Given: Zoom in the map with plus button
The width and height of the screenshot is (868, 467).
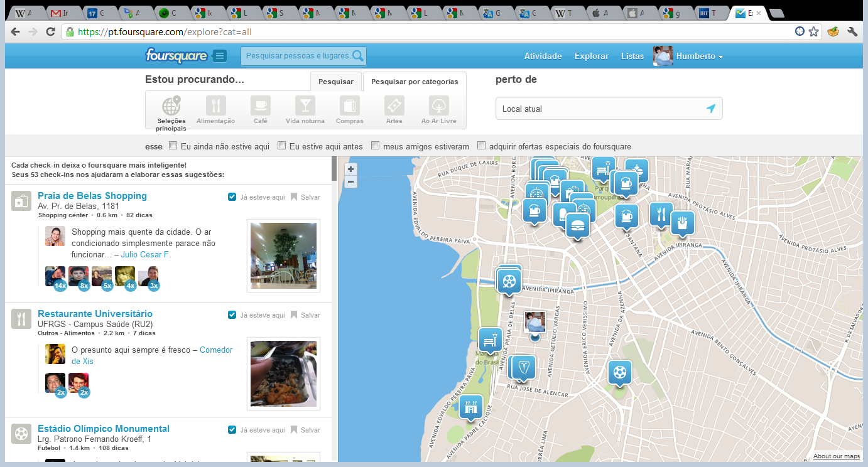Looking at the screenshot, I should [350, 169].
